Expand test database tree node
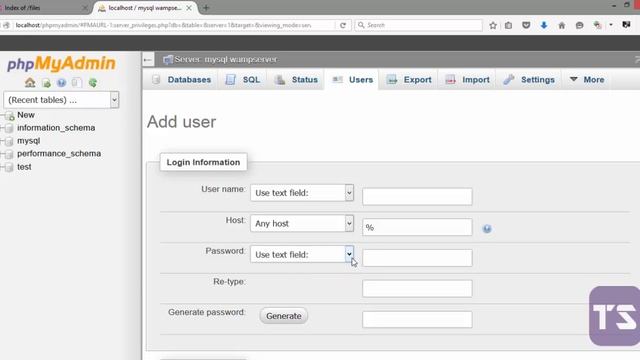Viewport: 640px width, 360px height. 2,167
